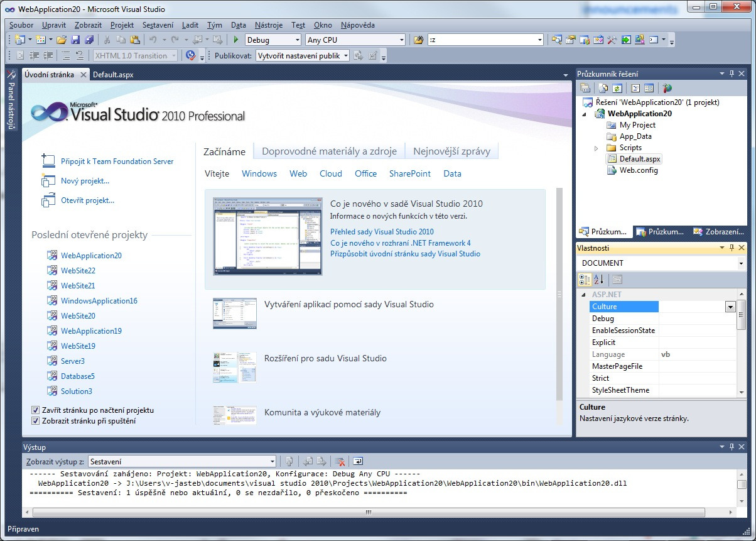Click the Otevřít projekt... link
The height and width of the screenshot is (541, 756).
(87, 200)
